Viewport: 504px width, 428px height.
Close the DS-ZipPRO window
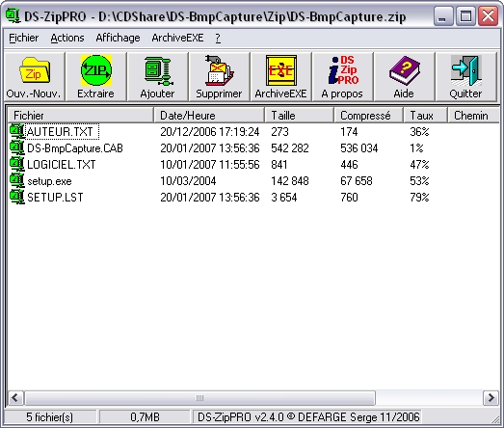[488, 16]
